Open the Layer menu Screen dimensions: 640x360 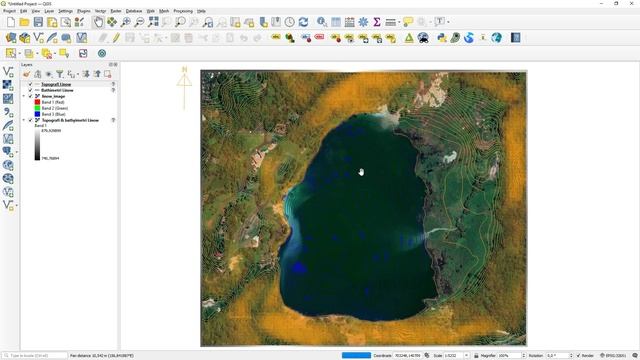(x=49, y=11)
